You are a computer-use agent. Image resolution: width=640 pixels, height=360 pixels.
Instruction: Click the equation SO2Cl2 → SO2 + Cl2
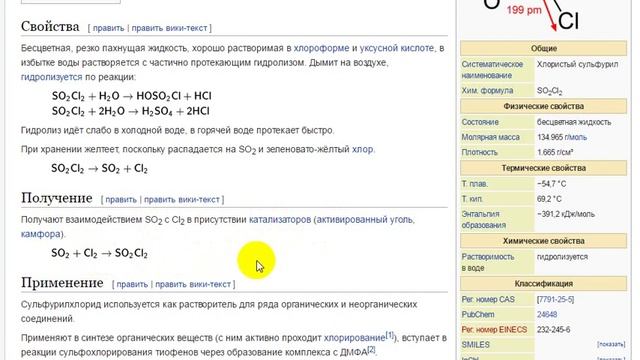pos(99,169)
